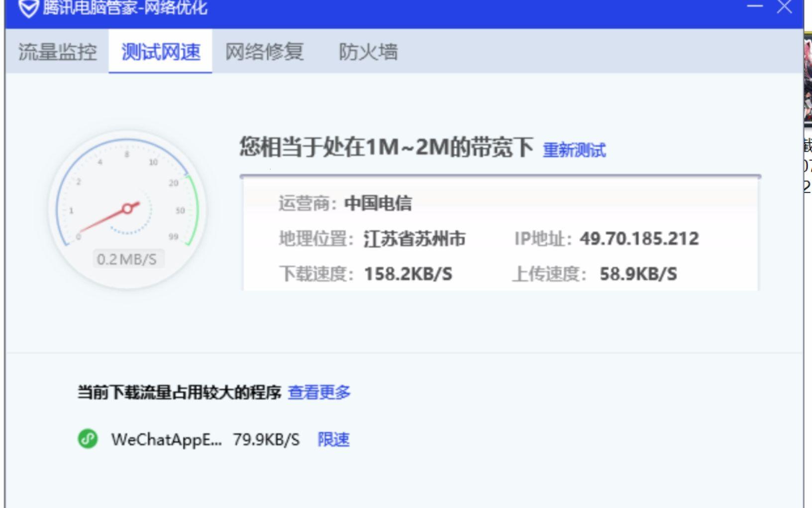
Task: Click the 当前下载流量占用较大的程序 heading
Action: (x=179, y=392)
